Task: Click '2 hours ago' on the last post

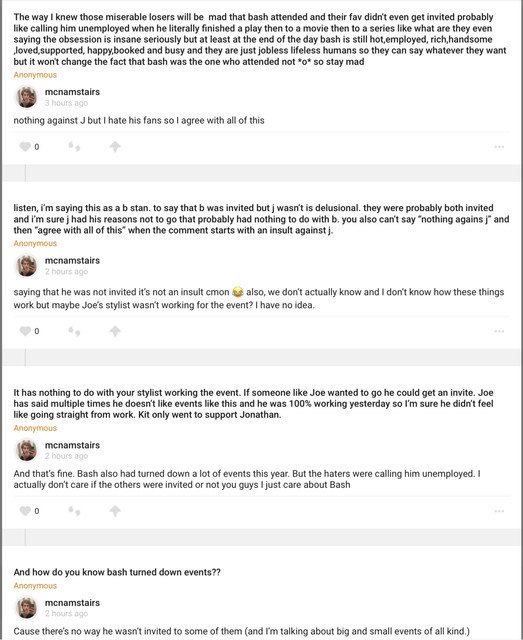Action: click(66, 613)
